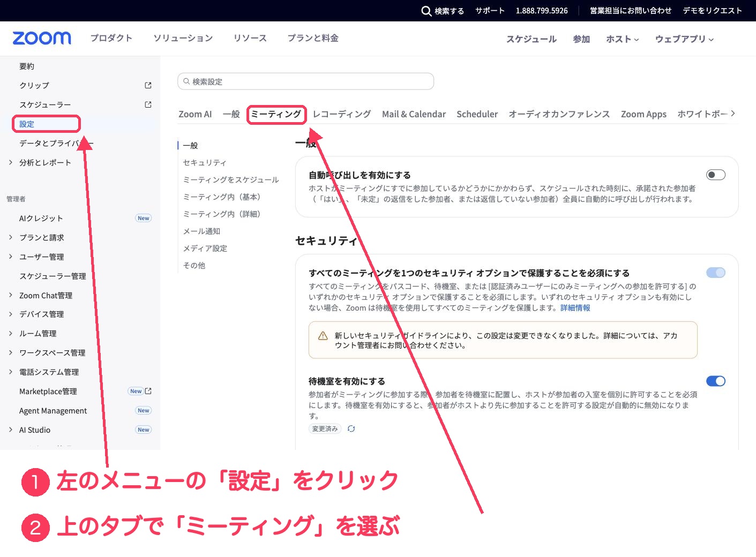Jump to その他 section
Screen dimensions: 756x557
[x=194, y=265]
